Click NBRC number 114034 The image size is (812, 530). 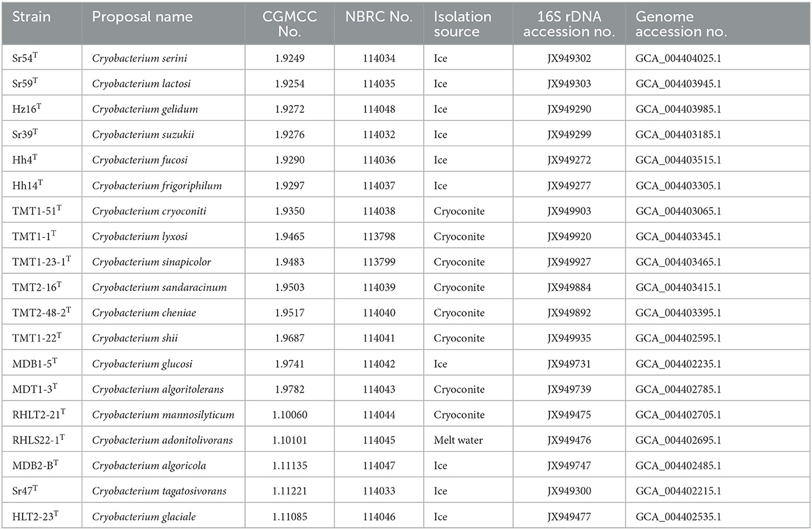379,58
